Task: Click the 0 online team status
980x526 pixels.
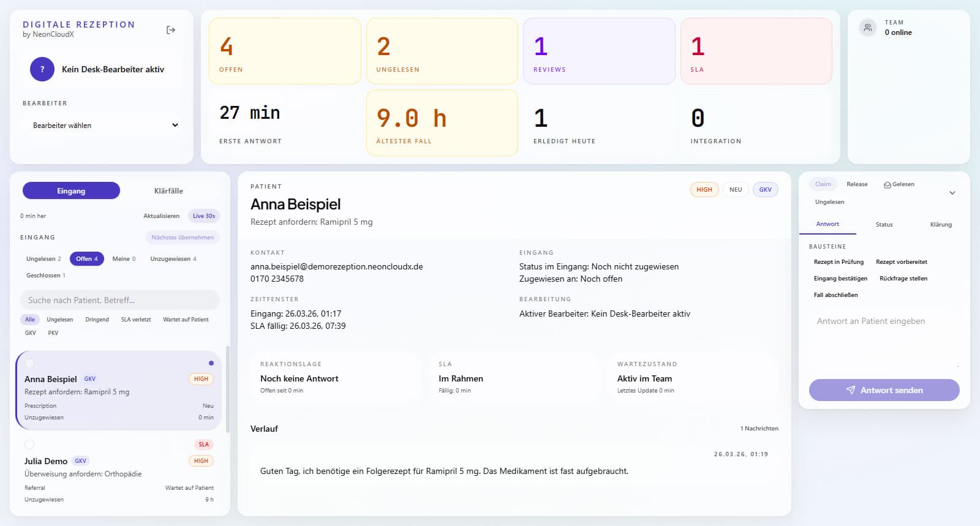Action: click(x=898, y=32)
